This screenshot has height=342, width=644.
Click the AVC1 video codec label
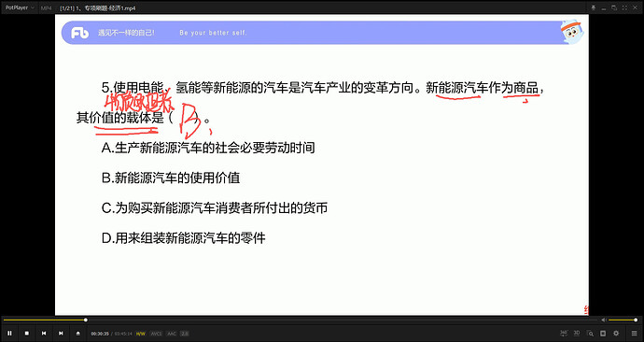[x=156, y=334]
